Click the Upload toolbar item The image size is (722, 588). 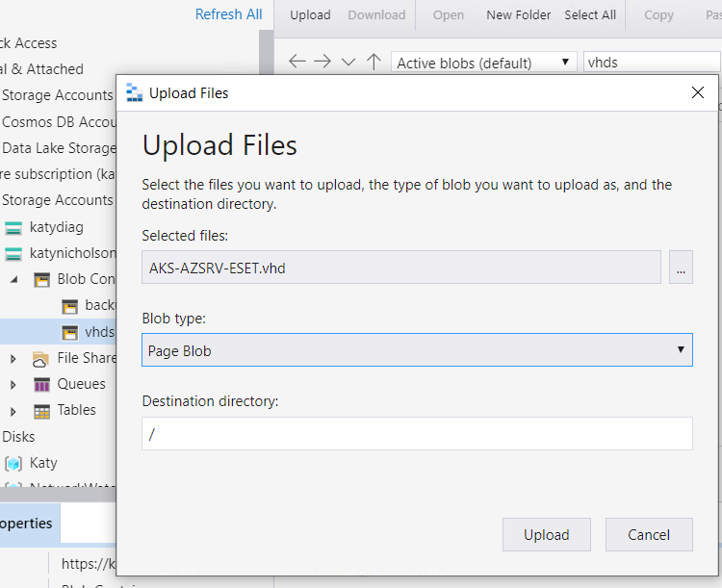(310, 14)
